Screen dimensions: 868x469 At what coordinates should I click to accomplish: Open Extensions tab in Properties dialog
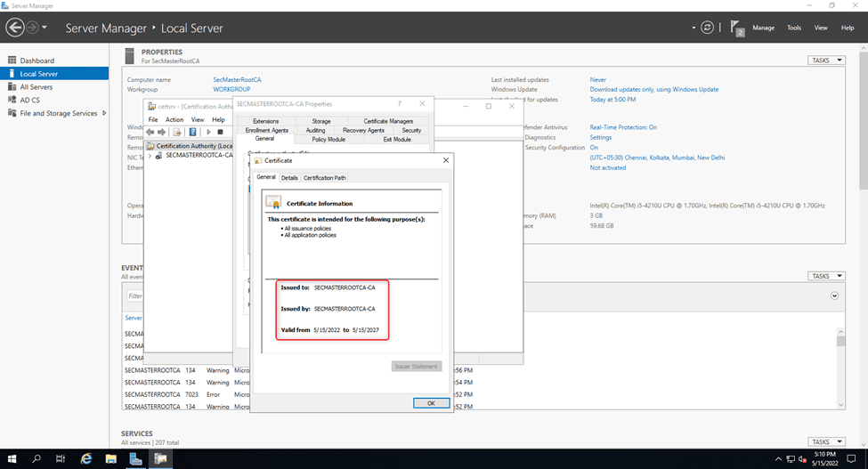265,121
